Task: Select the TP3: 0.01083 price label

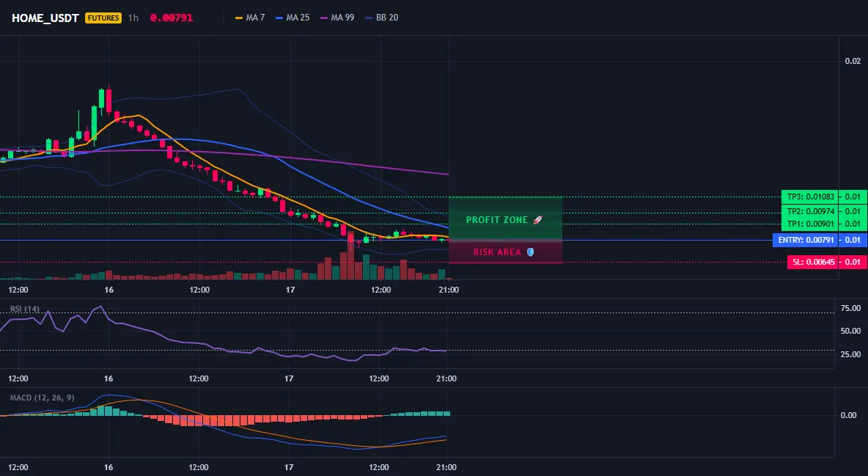Action: [x=810, y=197]
